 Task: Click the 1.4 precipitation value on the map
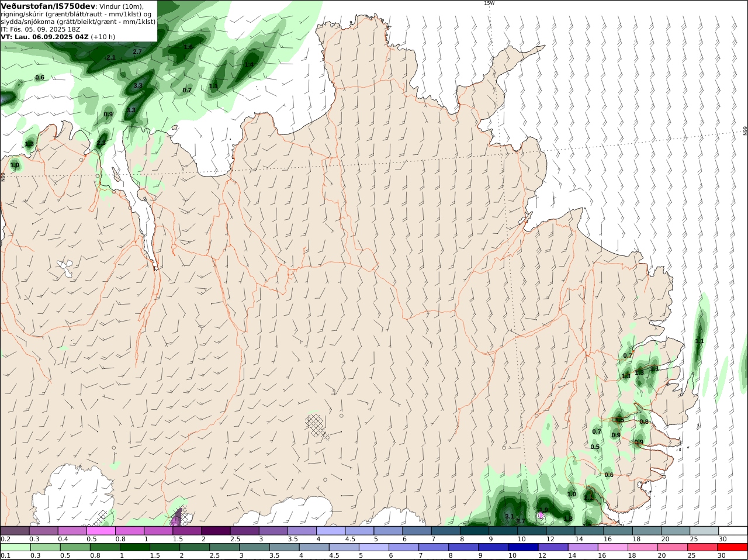click(250, 64)
